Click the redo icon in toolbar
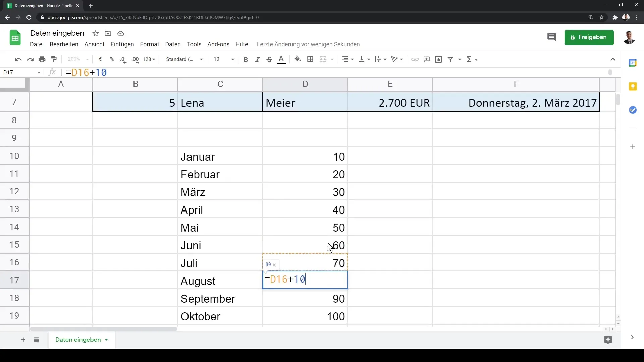The image size is (644, 362). point(30,59)
